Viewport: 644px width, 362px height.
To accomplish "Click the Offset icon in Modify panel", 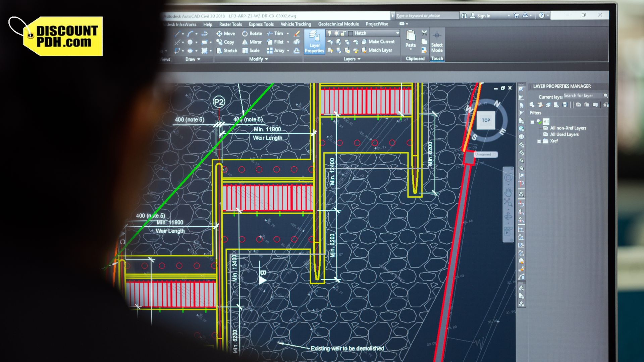I will coord(297,51).
